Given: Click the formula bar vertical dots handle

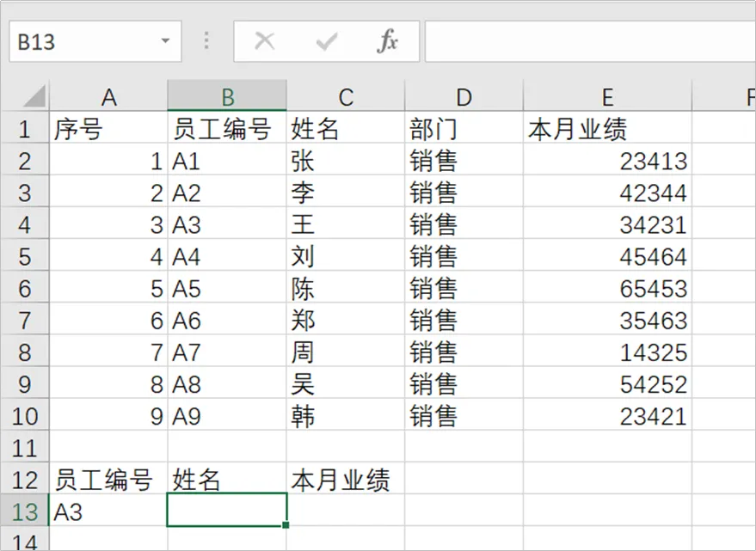Looking at the screenshot, I should coord(206,41).
